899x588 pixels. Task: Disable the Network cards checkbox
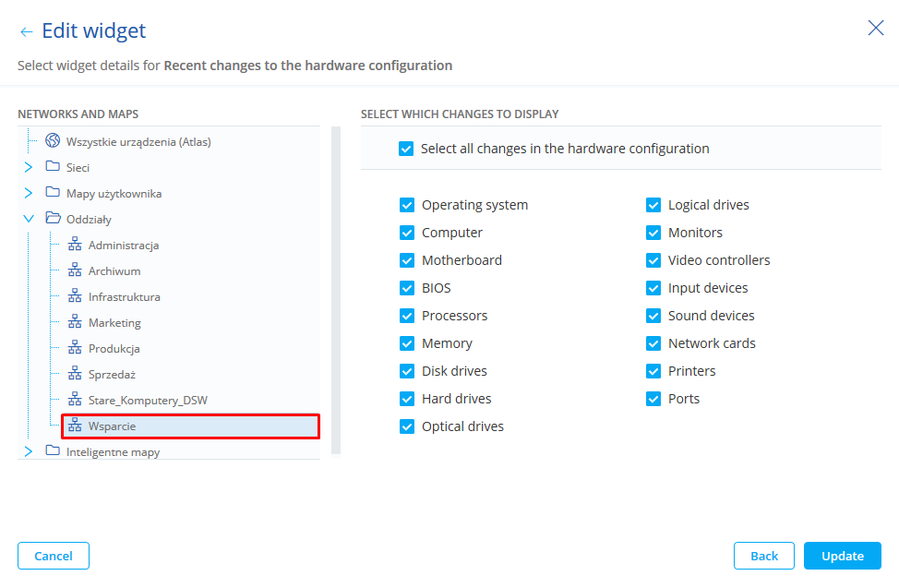pos(653,343)
